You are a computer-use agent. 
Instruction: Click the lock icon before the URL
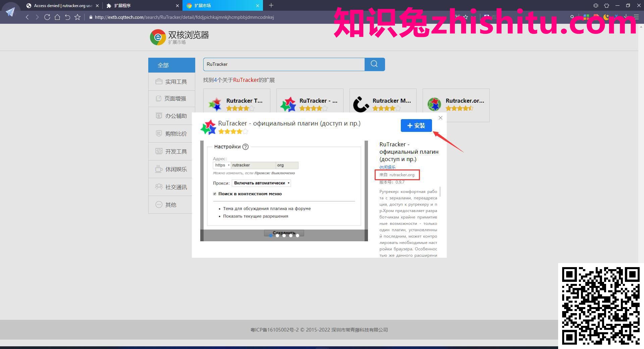[91, 17]
